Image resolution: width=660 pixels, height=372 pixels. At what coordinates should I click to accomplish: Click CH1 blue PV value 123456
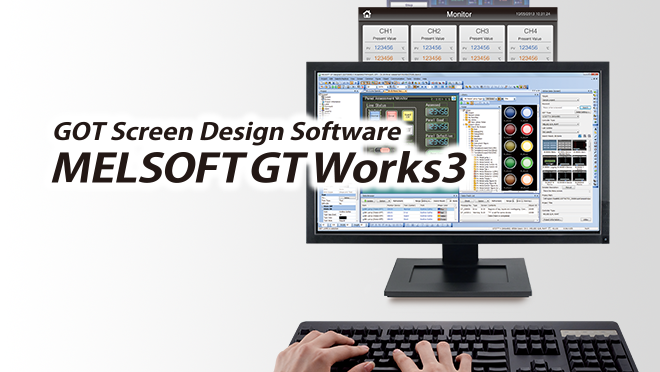point(383,48)
